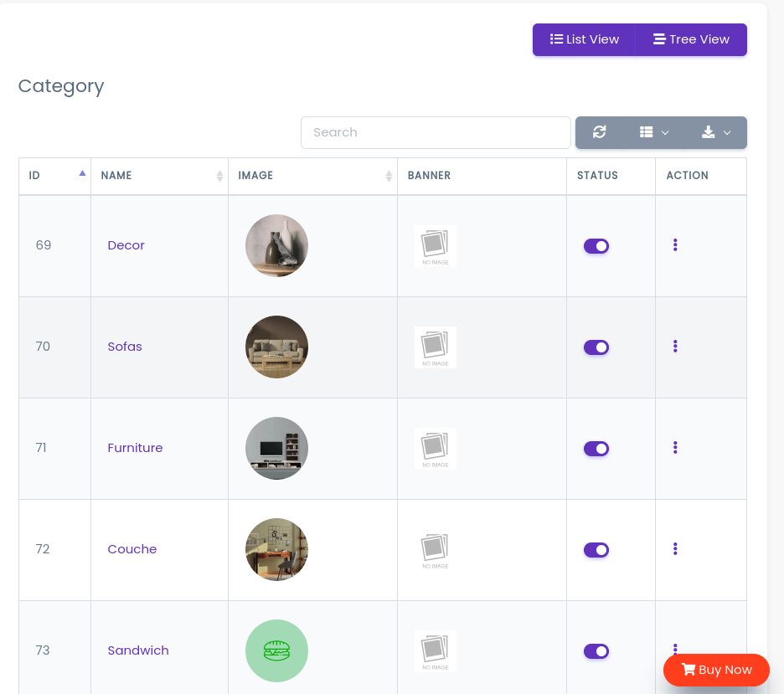This screenshot has width=784, height=694.
Task: Click the cart icon in Buy Now button
Action: coord(689,670)
